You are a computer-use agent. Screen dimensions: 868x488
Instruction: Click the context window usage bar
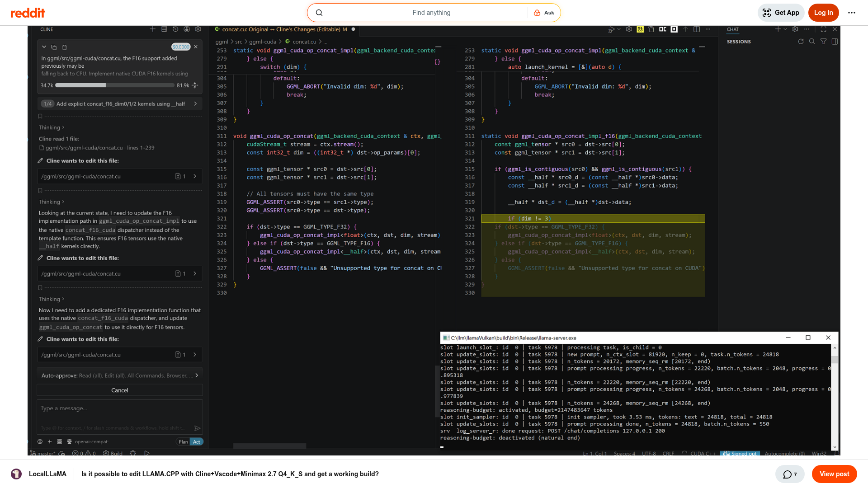(x=115, y=85)
